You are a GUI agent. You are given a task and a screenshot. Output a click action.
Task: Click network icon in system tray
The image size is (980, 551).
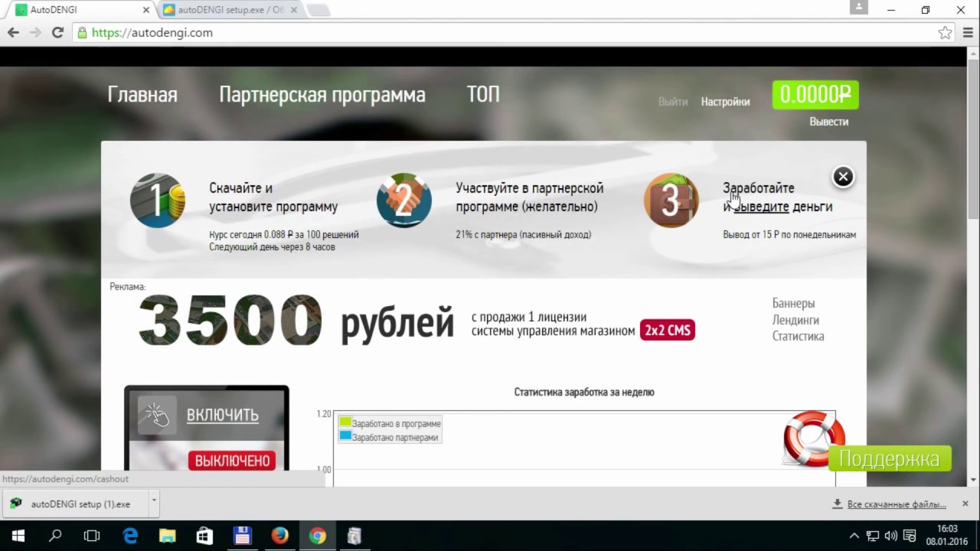click(873, 536)
